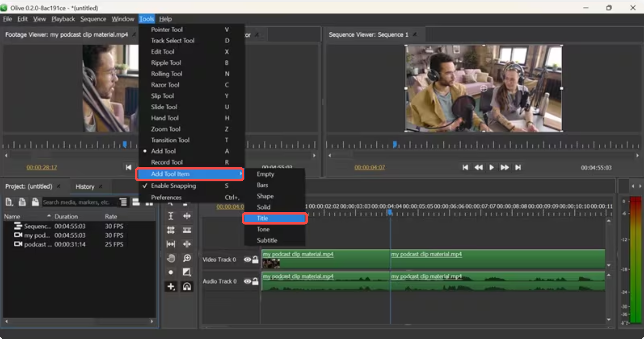Open the Playback menu

[x=63, y=19]
